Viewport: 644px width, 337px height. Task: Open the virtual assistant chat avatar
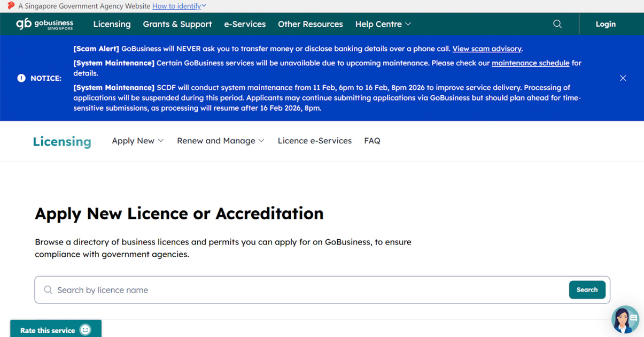coord(625,319)
